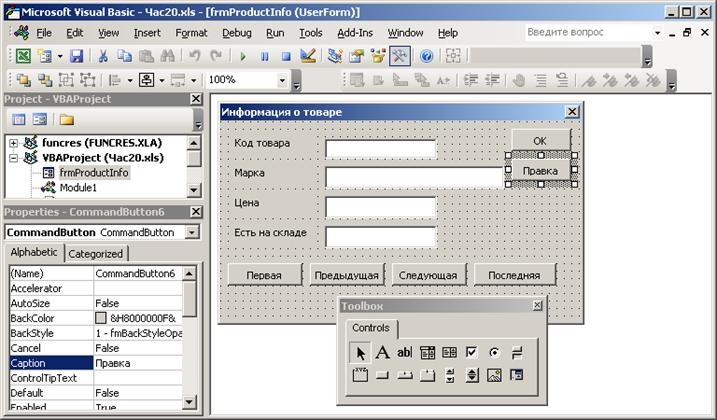Click the Reset stop icon
The image size is (717, 420).
pyautogui.click(x=286, y=56)
